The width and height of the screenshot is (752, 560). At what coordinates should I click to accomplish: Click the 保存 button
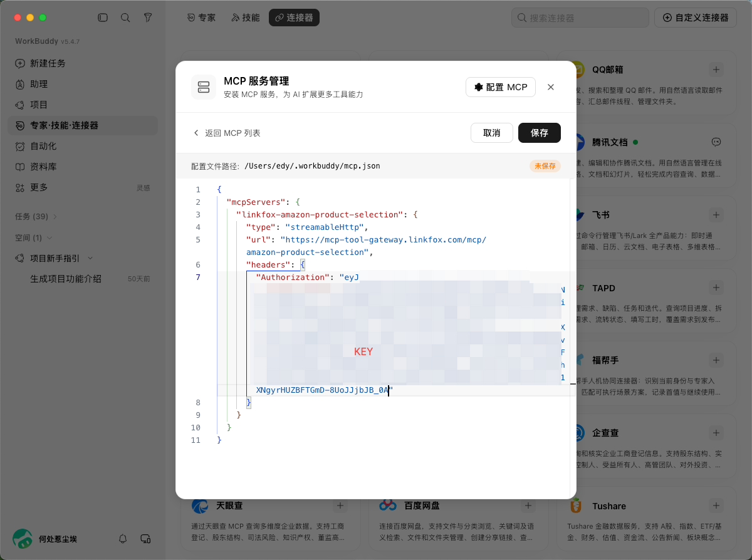(540, 133)
